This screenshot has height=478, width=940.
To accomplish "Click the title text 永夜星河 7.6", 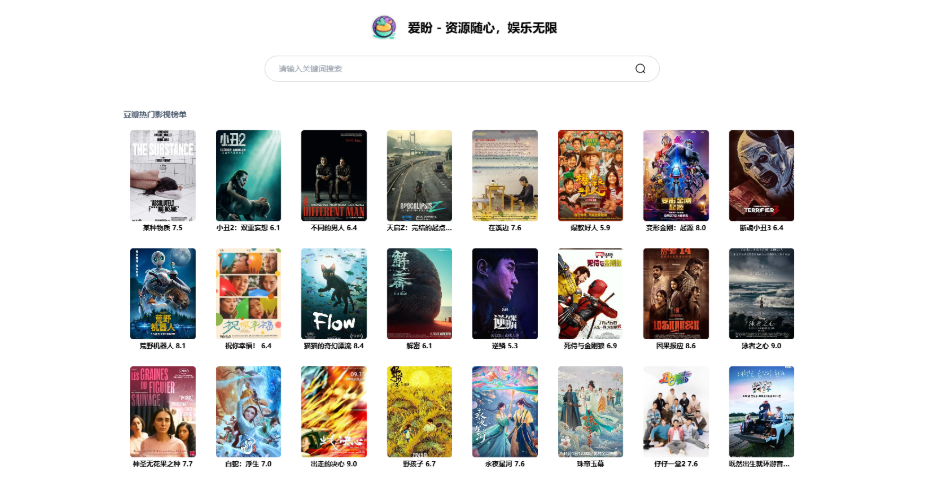I will pyautogui.click(x=505, y=464).
